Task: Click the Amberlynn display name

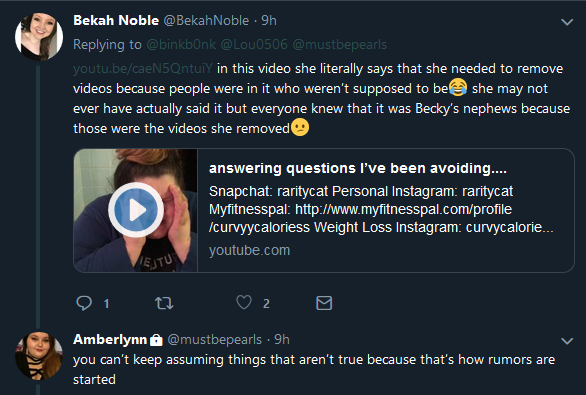Action: pyautogui.click(x=110, y=339)
